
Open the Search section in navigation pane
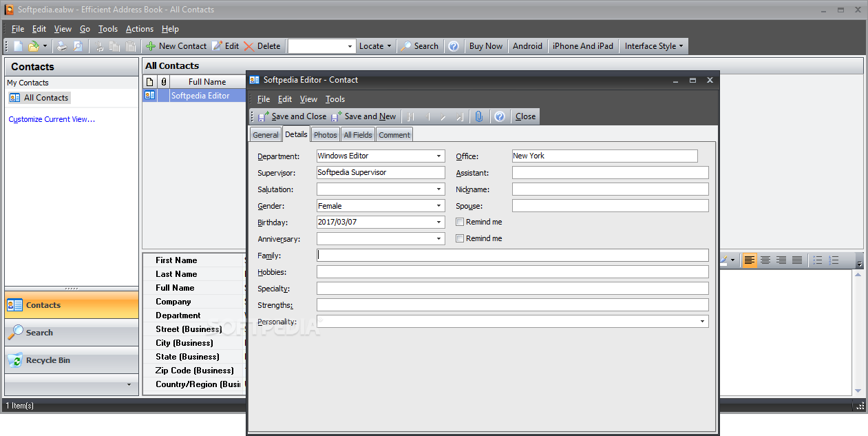pos(72,333)
